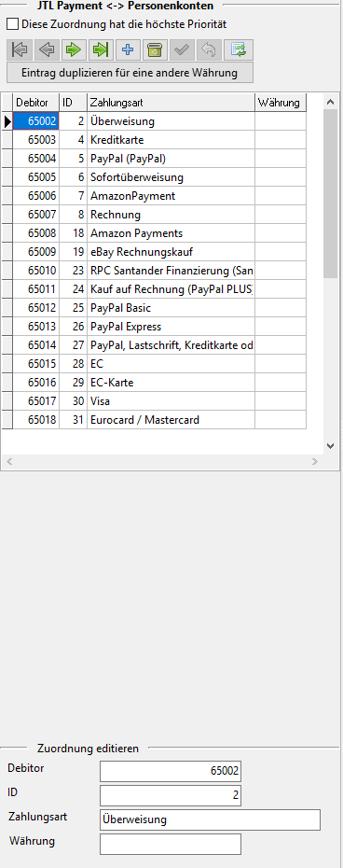
Task: Jump to last record green arrow
Action: (x=102, y=49)
